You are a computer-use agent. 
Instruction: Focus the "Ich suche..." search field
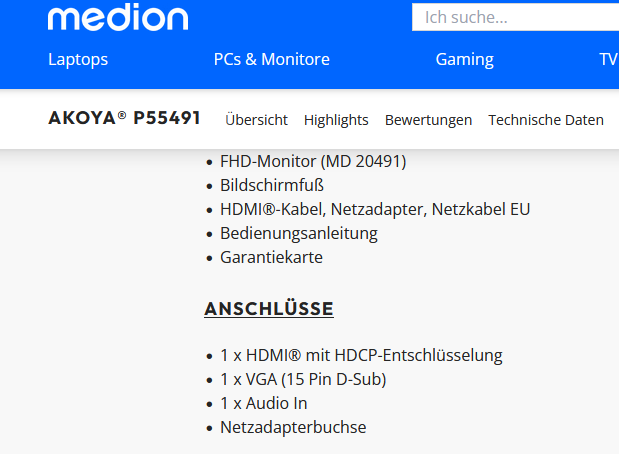515,17
